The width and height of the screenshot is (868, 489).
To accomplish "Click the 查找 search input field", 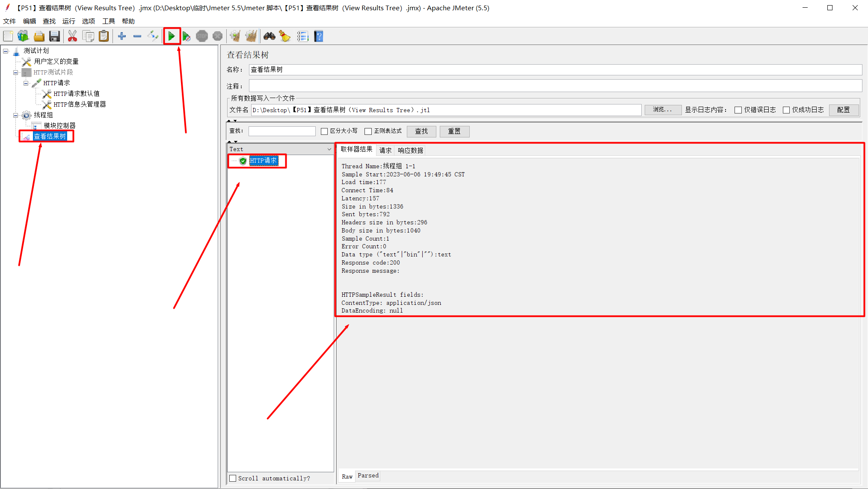I will tap(282, 131).
